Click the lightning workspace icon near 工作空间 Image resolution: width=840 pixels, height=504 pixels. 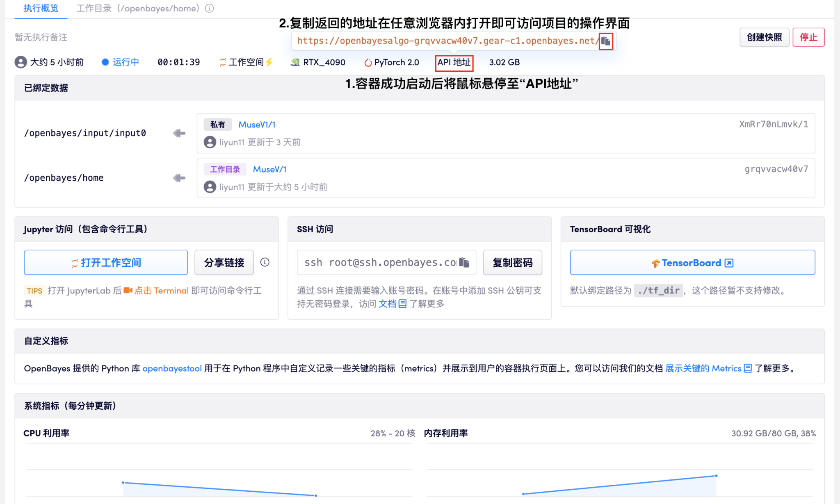269,62
